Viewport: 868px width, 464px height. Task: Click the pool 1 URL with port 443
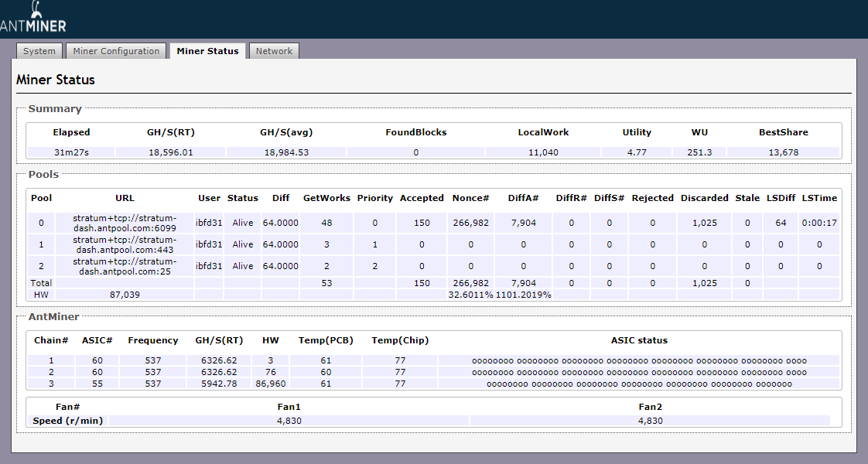coord(125,244)
